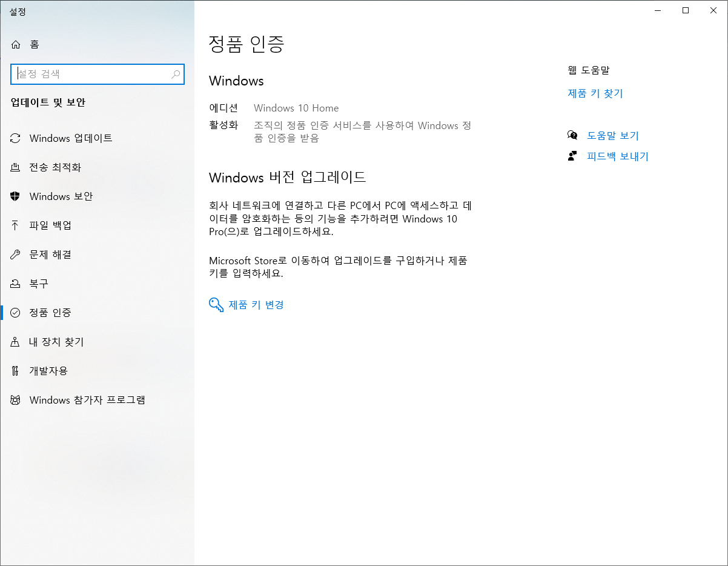Screen dimensions: 728x566
Task: Click the 내 장치 찾기 person icon
Action: pos(16,342)
